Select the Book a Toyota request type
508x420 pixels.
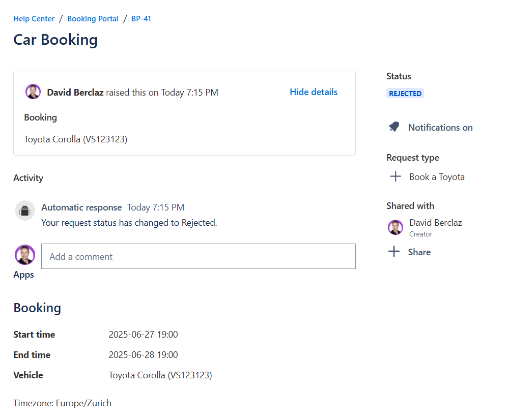coord(437,177)
